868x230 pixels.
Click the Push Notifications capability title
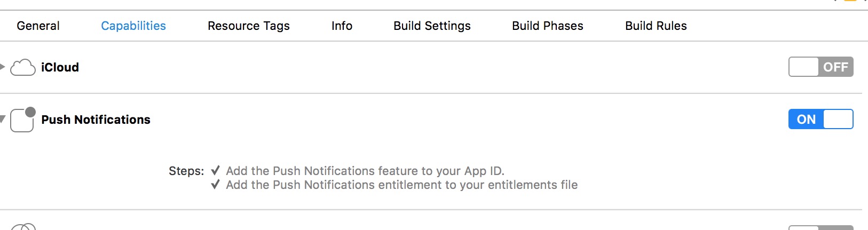click(x=96, y=120)
